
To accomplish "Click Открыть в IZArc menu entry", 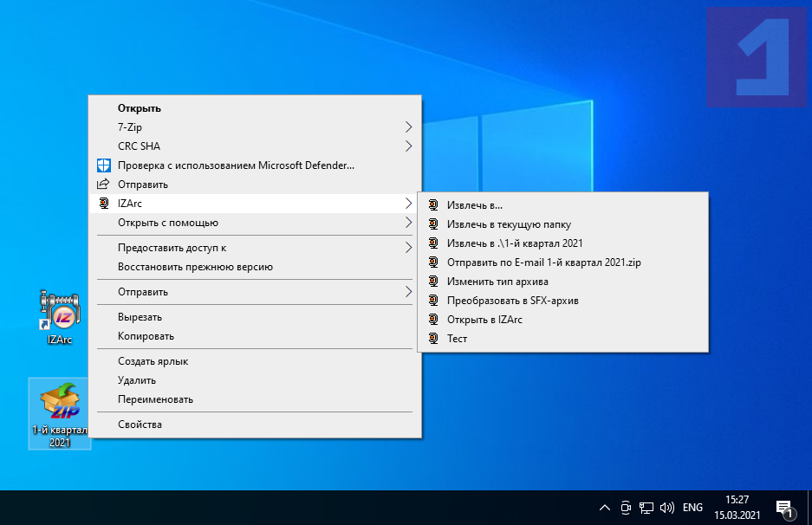I will (484, 320).
